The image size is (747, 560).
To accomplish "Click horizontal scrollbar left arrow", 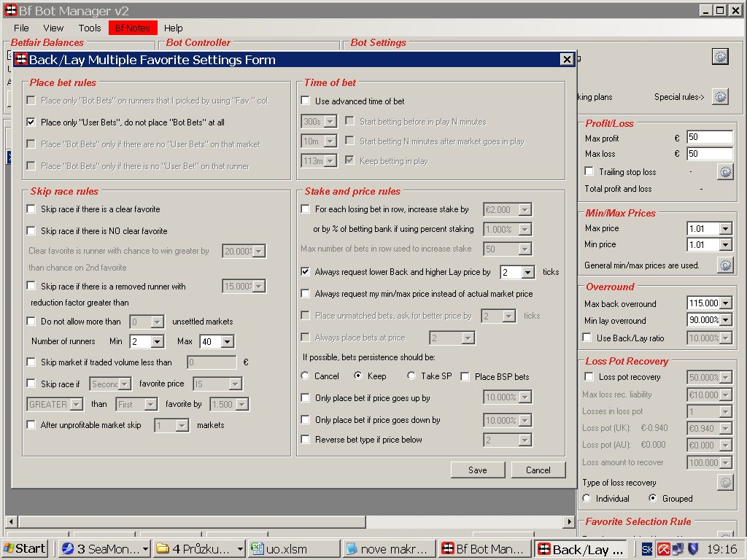I will [12, 521].
